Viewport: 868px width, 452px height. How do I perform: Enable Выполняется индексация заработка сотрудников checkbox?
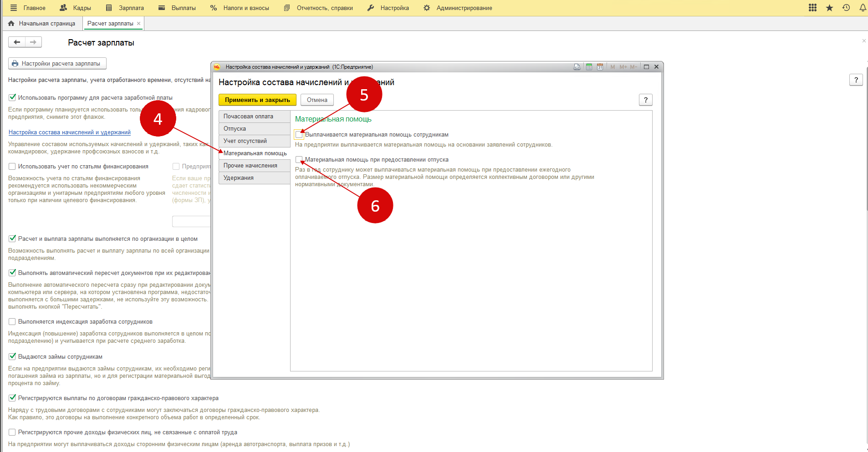(x=12, y=322)
